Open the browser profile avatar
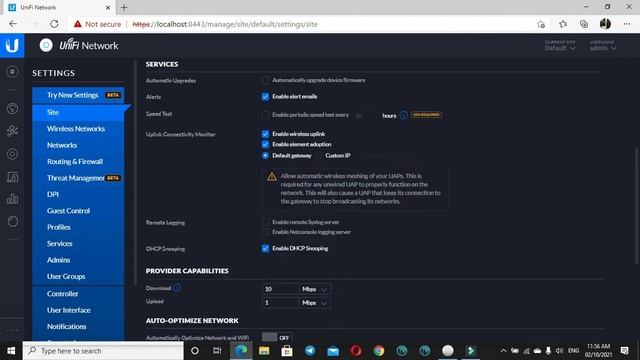This screenshot has height=360, width=640. click(x=605, y=24)
